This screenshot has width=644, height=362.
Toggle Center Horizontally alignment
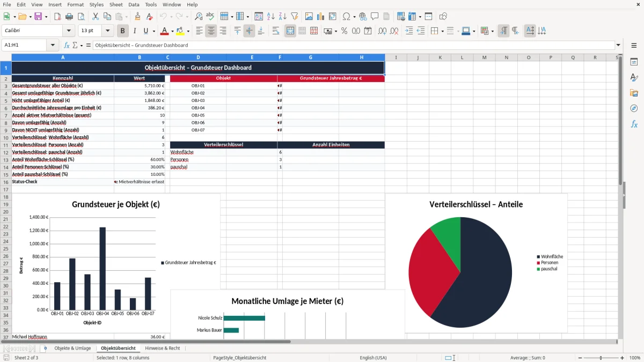click(x=211, y=31)
